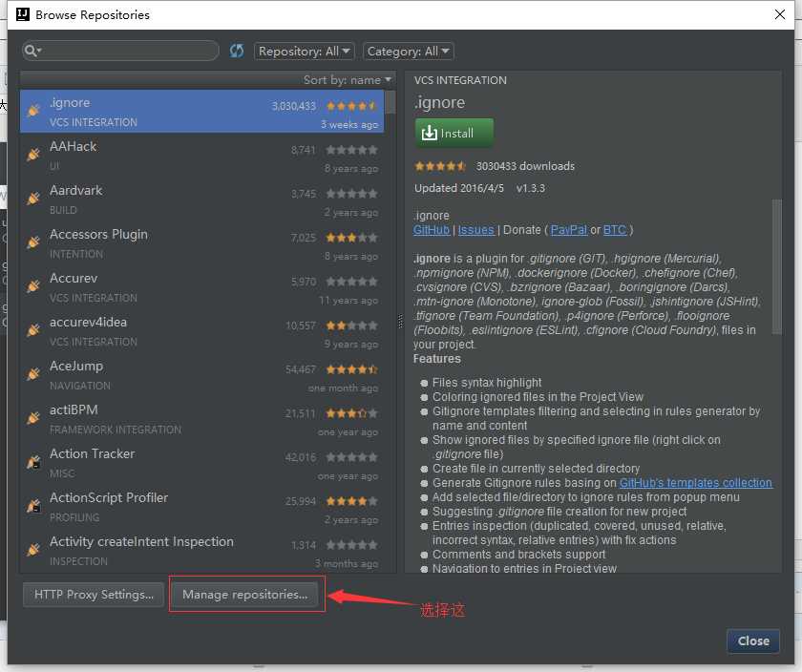Click the 54,467 download count
802x672 pixels.
301,369
